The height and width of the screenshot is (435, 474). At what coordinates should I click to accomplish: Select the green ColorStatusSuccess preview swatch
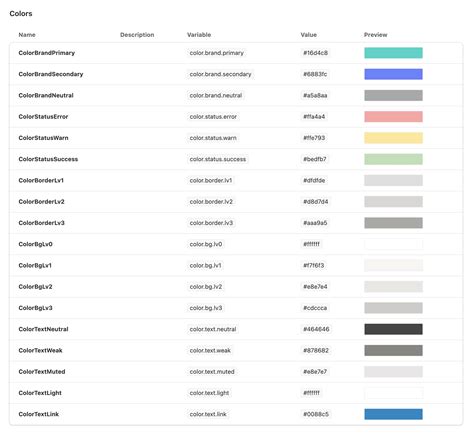[393, 159]
